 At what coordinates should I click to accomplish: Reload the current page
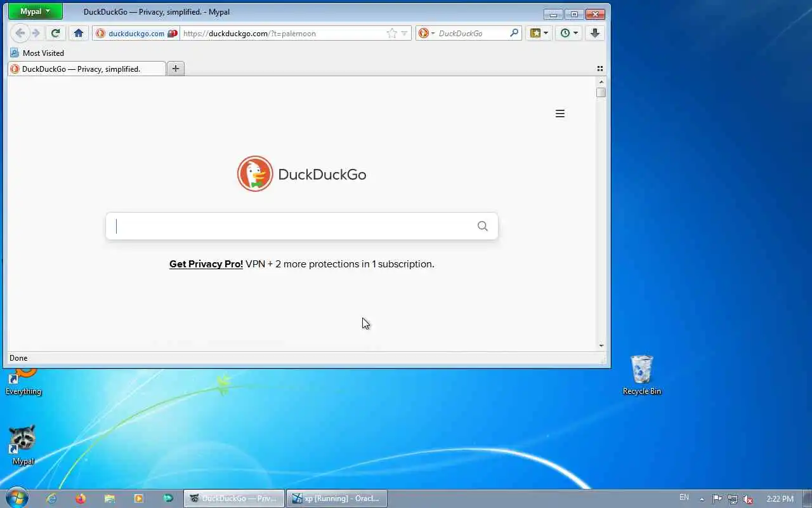pos(56,33)
